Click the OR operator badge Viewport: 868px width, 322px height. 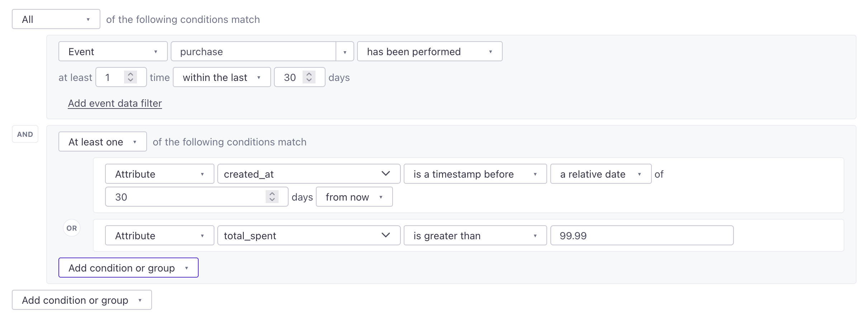point(72,228)
